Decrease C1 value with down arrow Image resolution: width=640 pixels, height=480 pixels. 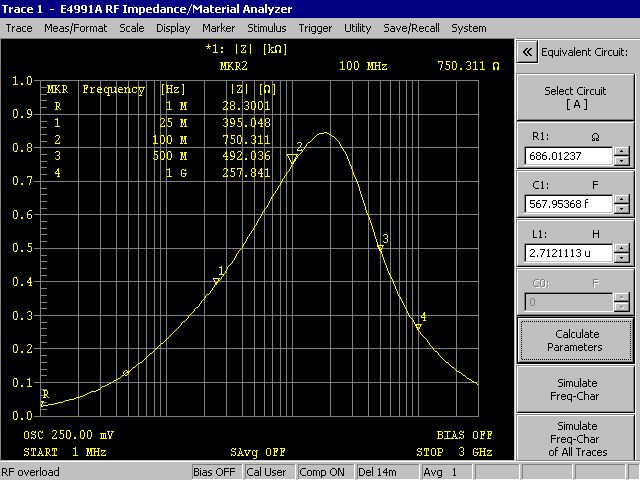point(622,209)
